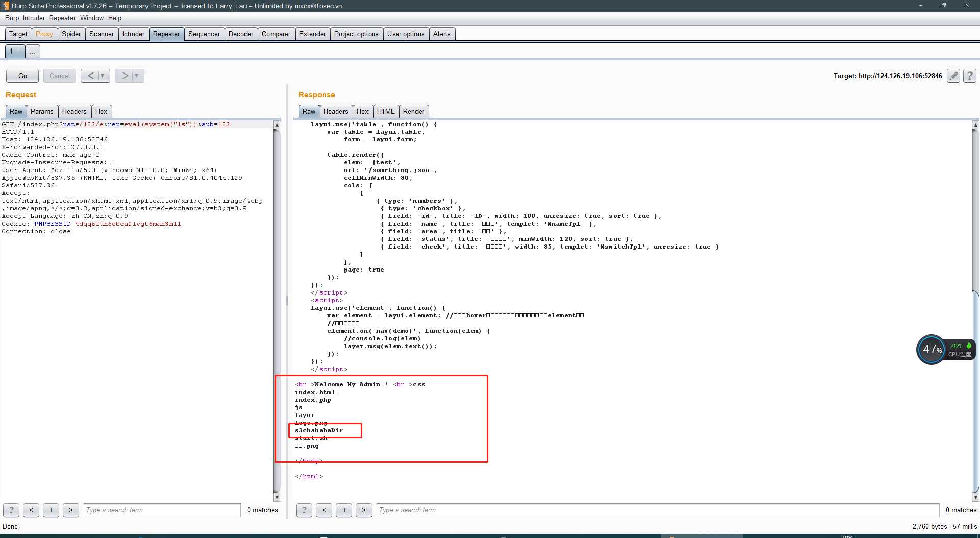Close Repeater tab 1 with its x
This screenshot has height=538, width=980.
(x=18, y=52)
